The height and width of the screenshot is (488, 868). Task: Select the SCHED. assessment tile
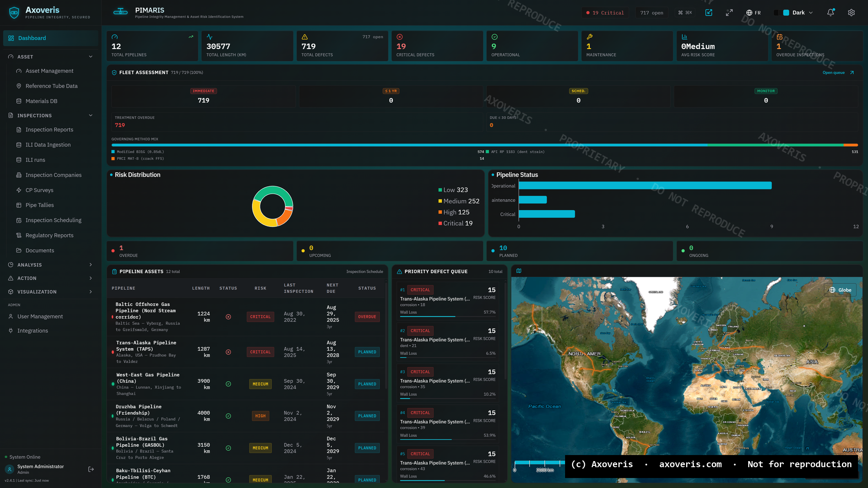coord(579,96)
